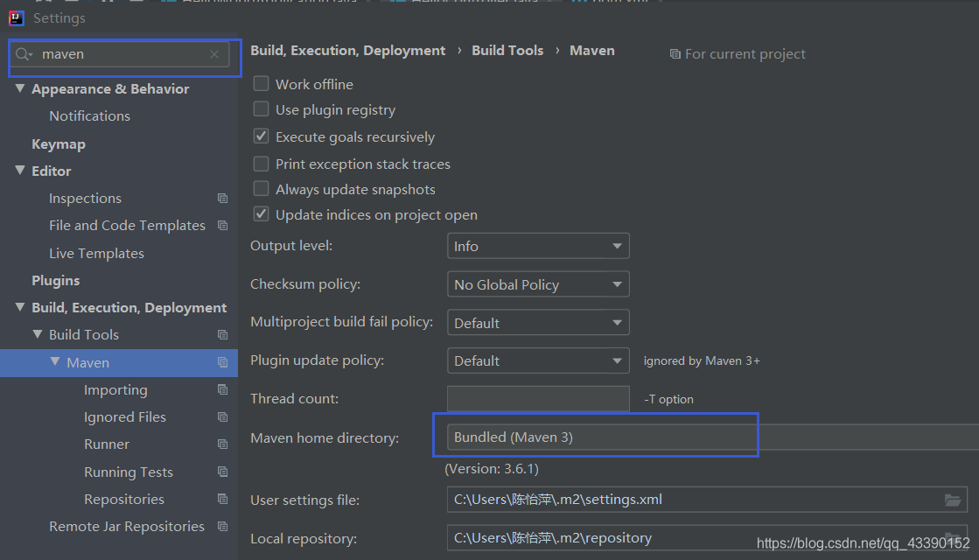Select Runner under Maven

coord(107,444)
